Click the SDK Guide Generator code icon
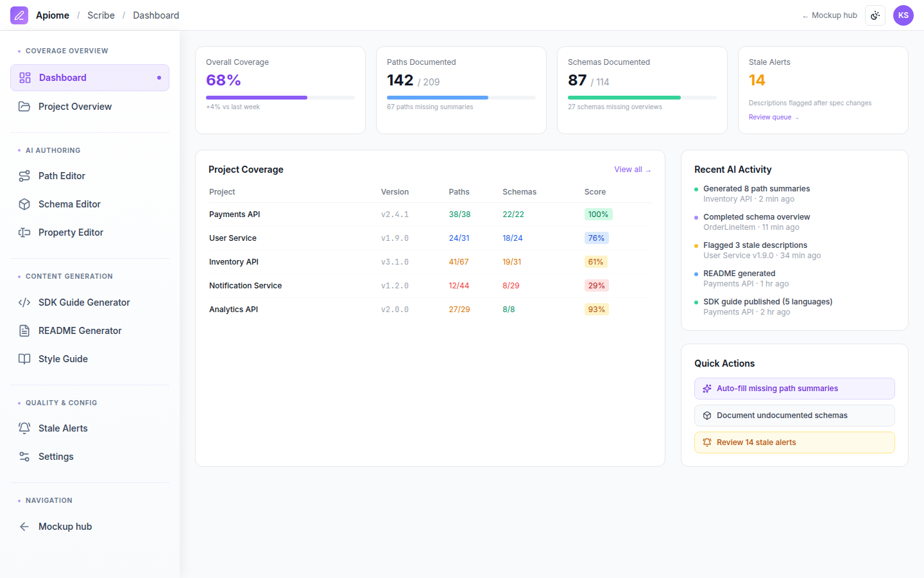Viewport: 924px width, 578px height. (24, 302)
